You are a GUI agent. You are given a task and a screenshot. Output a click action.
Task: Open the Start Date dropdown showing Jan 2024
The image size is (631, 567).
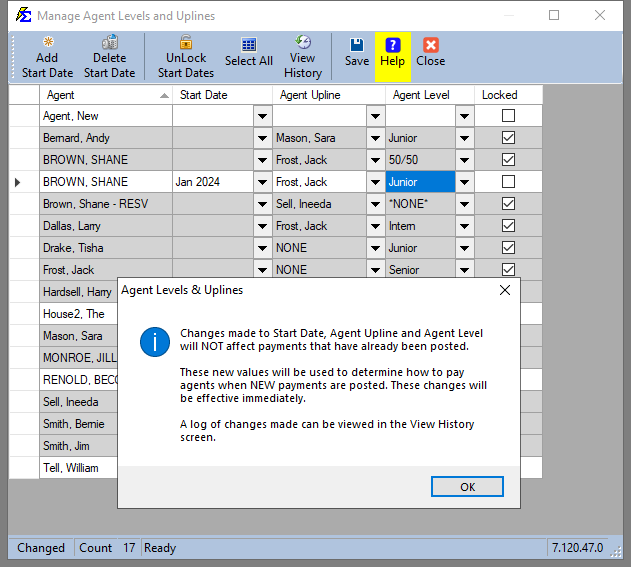point(262,182)
